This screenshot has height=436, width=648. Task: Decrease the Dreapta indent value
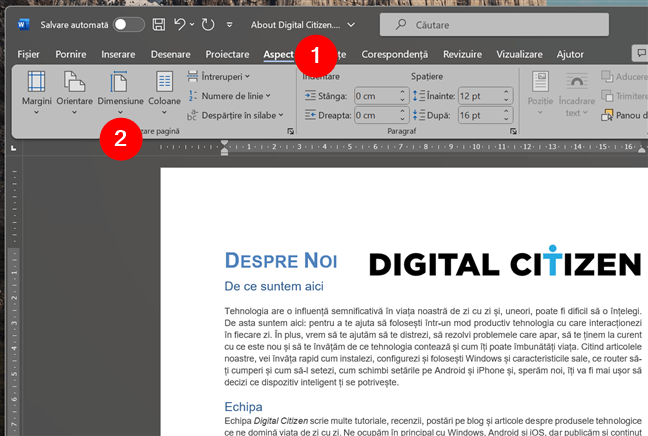point(403,119)
